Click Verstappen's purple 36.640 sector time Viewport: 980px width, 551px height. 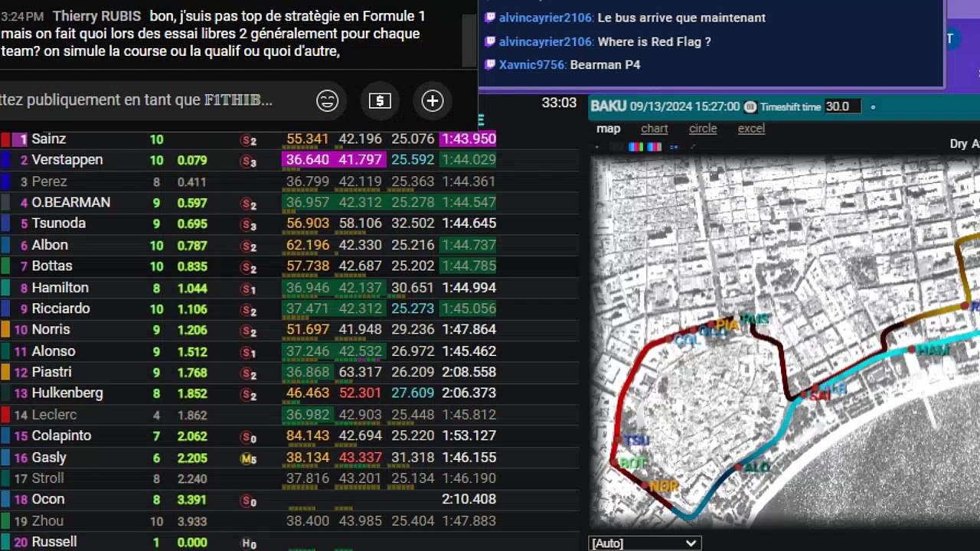pyautogui.click(x=308, y=161)
